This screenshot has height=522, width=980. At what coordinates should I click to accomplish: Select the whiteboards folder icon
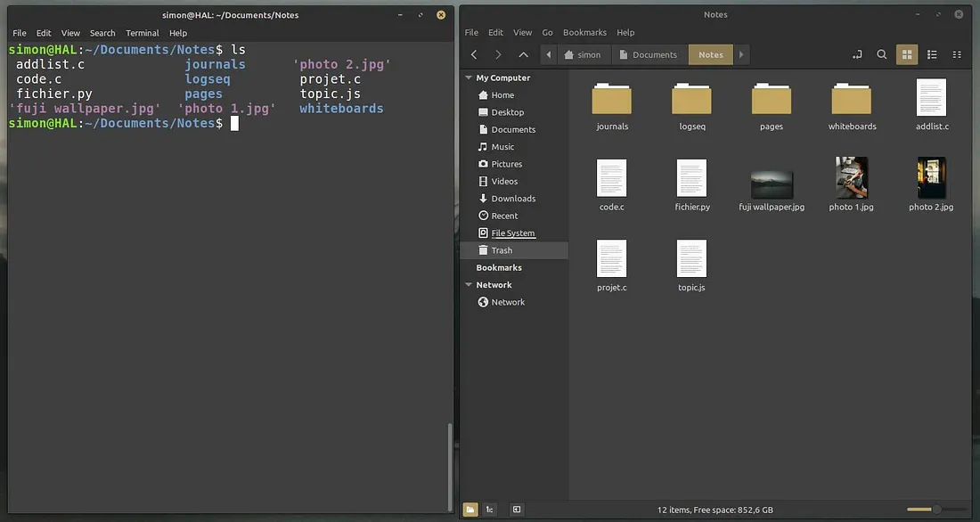pos(851,99)
